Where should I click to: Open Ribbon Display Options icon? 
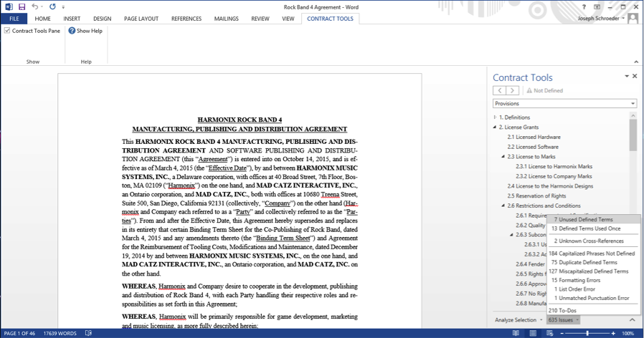597,7
